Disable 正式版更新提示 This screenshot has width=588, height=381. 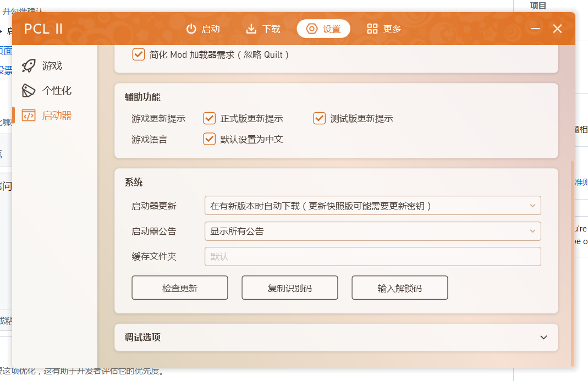[x=209, y=118]
